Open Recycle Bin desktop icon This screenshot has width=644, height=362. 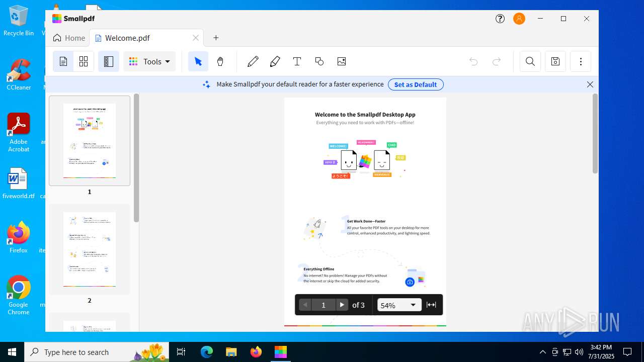click(19, 21)
